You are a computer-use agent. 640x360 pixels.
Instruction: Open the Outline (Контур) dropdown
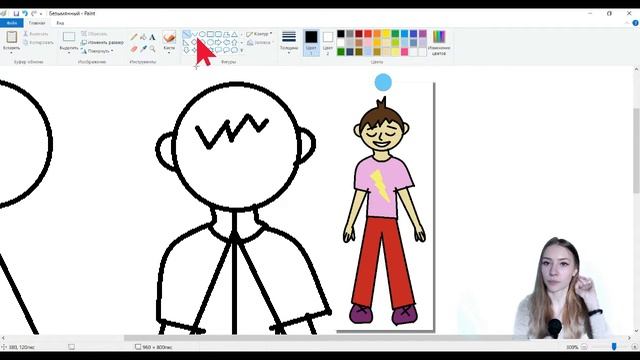click(x=260, y=34)
